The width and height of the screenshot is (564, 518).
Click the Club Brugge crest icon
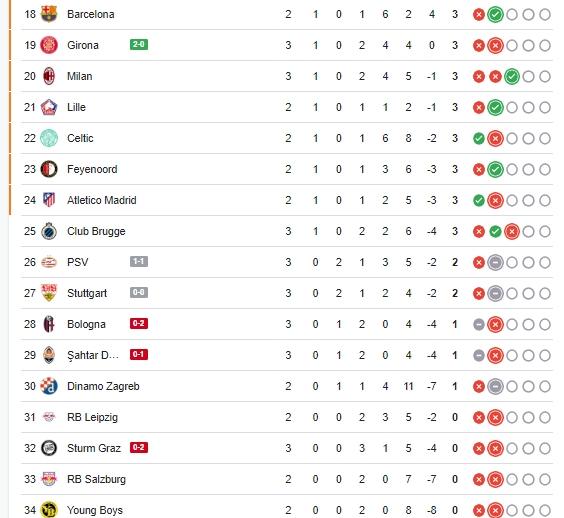click(x=49, y=231)
